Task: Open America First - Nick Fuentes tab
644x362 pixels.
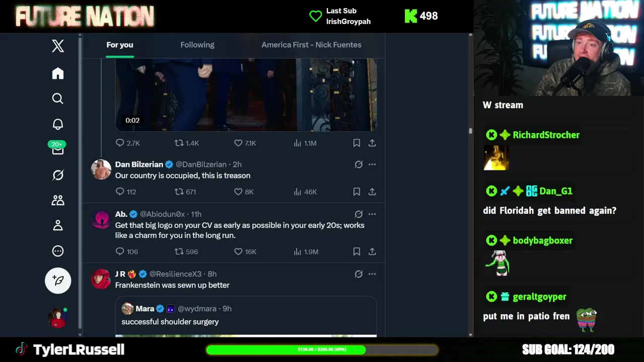Action: 311,45
